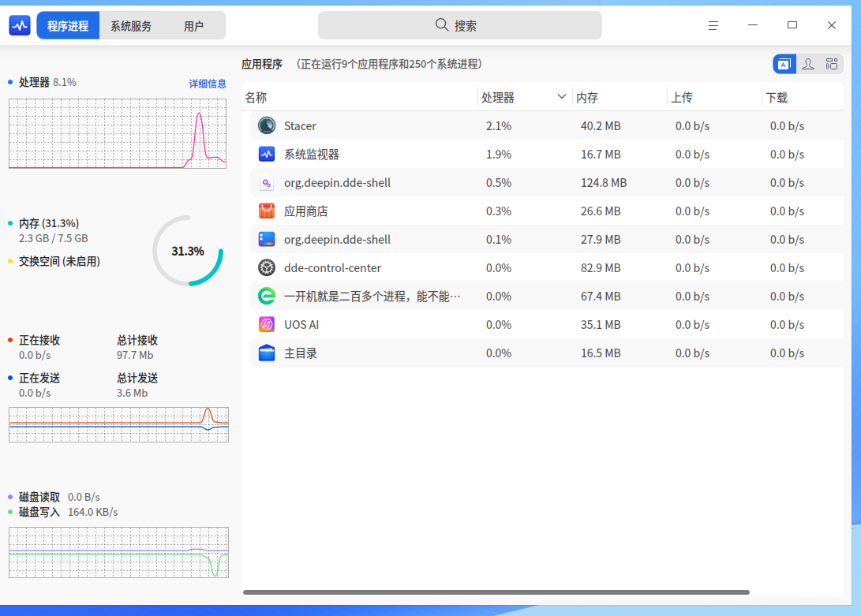Screen dimensions: 861x616
Task: Click the network traffic graph
Action: tap(118, 424)
